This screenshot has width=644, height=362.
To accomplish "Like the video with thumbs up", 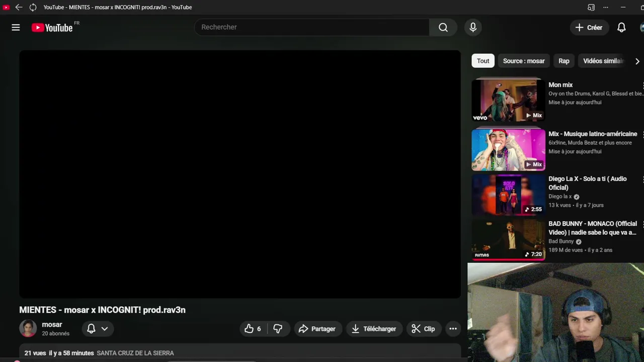I will pyautogui.click(x=253, y=329).
